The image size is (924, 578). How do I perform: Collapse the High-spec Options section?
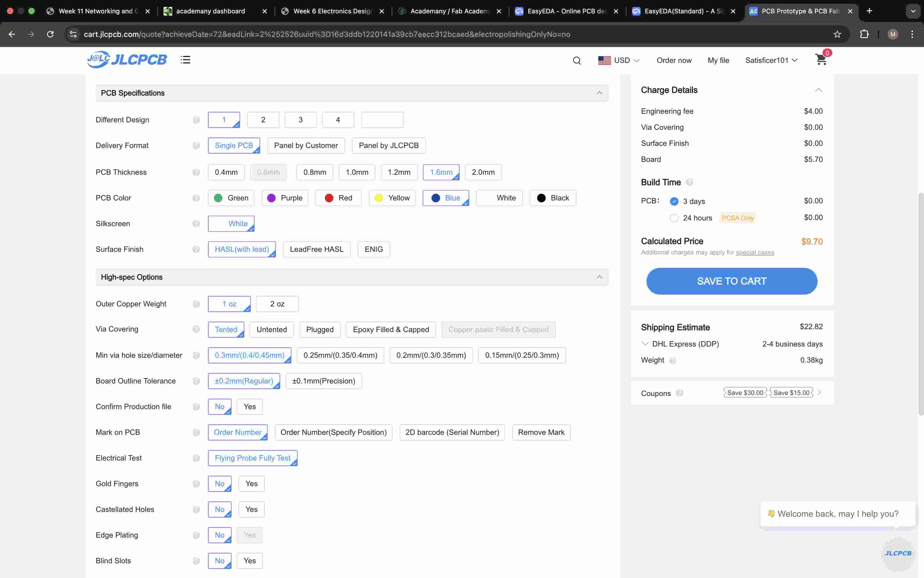599,277
